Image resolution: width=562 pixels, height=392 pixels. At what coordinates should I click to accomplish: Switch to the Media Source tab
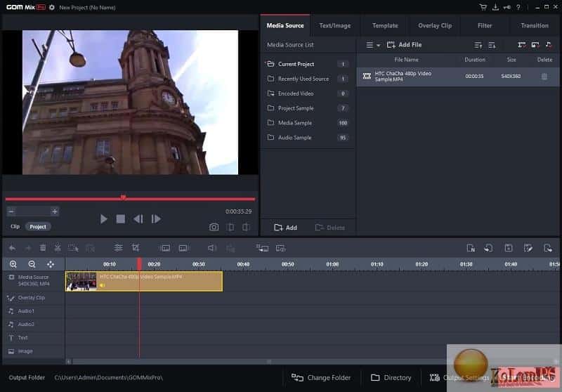click(285, 25)
